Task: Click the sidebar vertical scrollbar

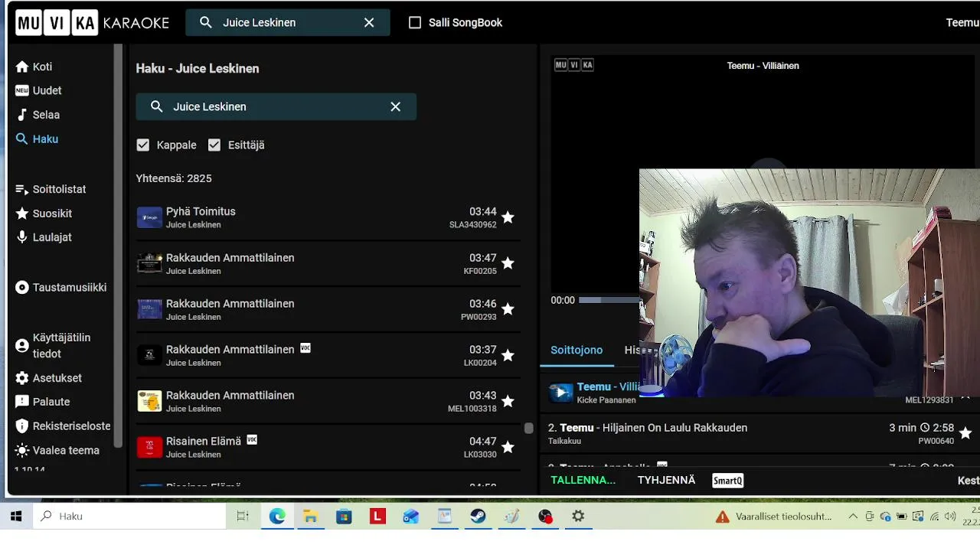Action: pos(118,245)
